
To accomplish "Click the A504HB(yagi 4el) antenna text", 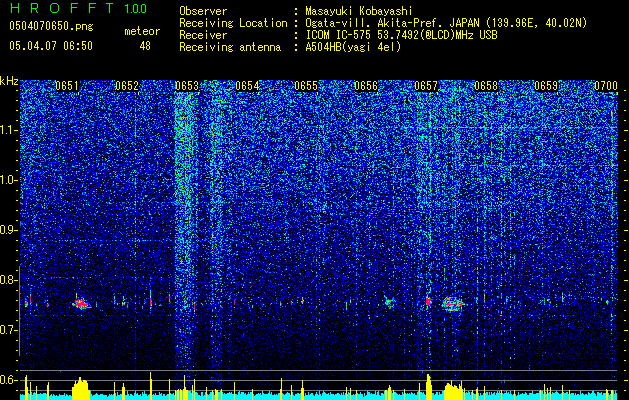I will 353,47.
